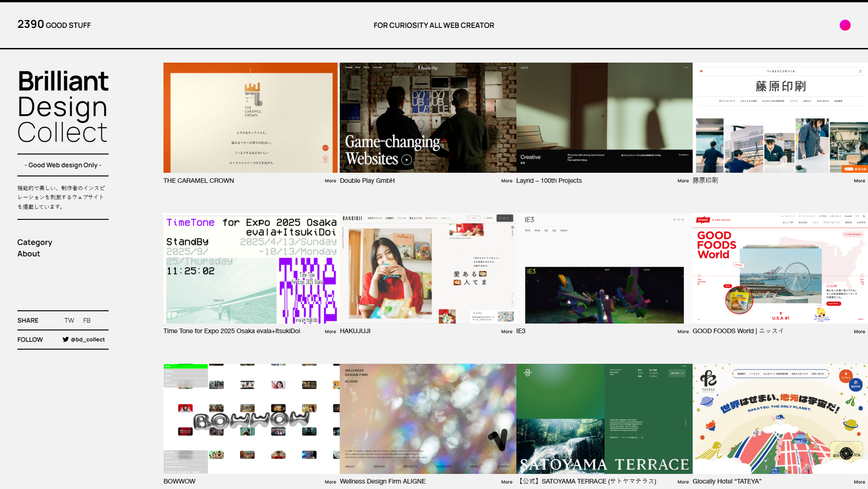Click More for GOOD FOODS World

tap(859, 332)
